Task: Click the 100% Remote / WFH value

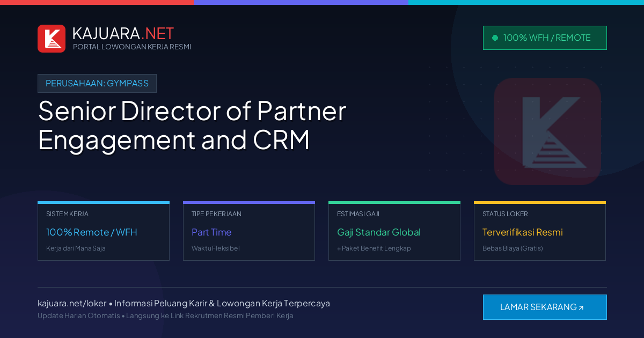Action: tap(92, 232)
